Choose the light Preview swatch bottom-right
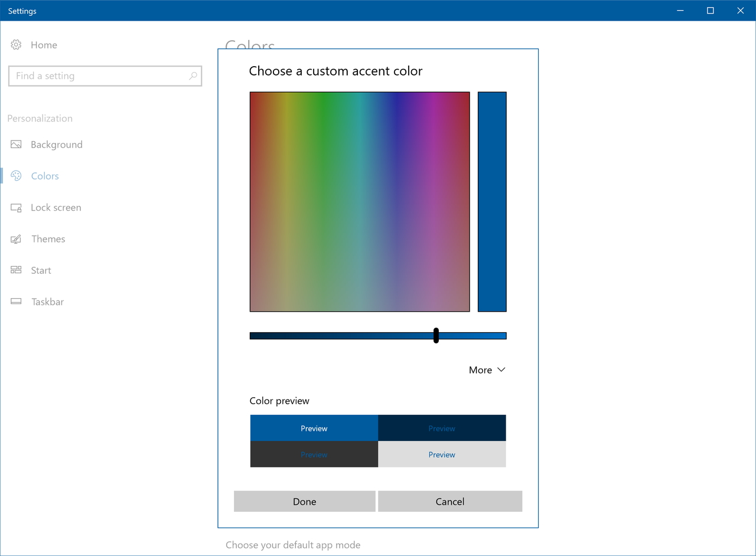Screen dimensions: 756x556 pyautogui.click(x=442, y=454)
